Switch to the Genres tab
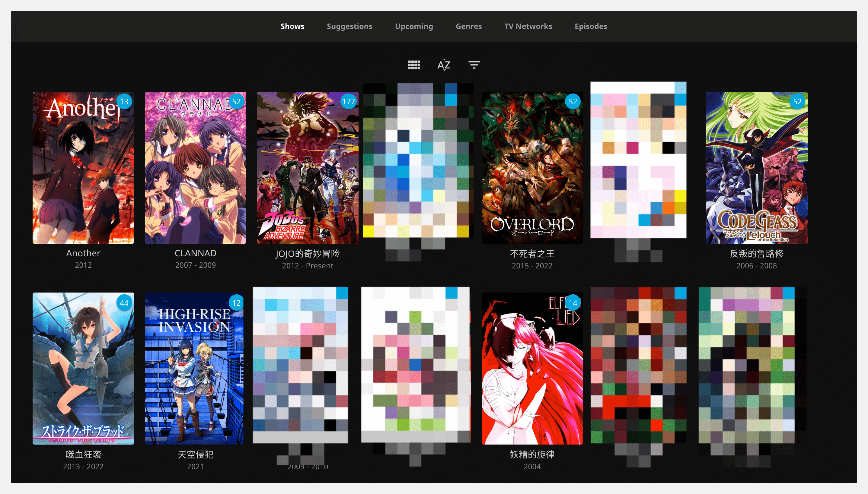This screenshot has width=868, height=494. (x=468, y=26)
